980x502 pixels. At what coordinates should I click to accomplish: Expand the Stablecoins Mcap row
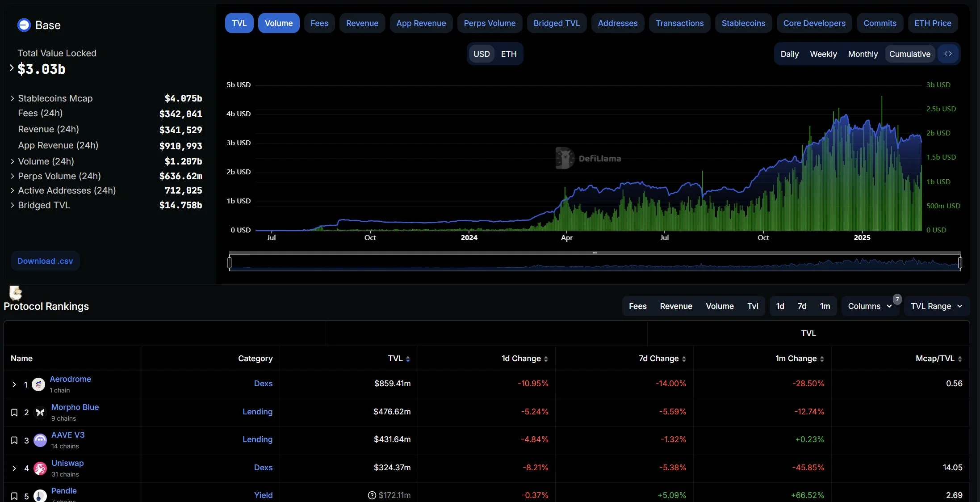tap(12, 98)
